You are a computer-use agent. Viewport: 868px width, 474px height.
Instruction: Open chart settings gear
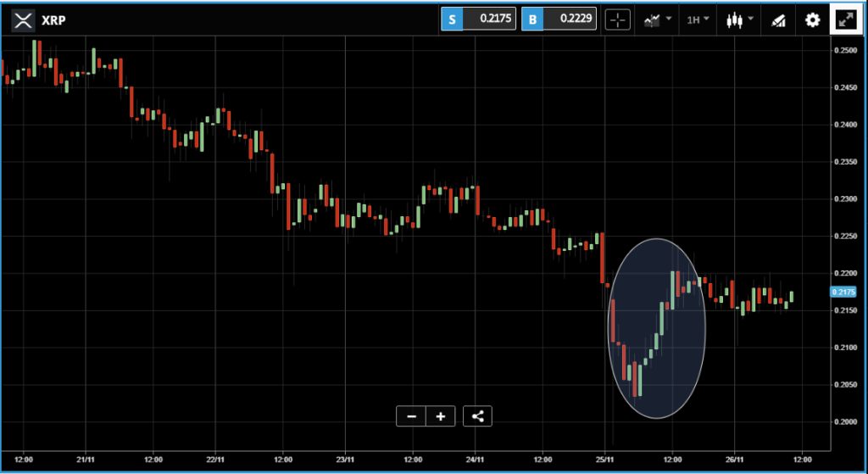(812, 20)
